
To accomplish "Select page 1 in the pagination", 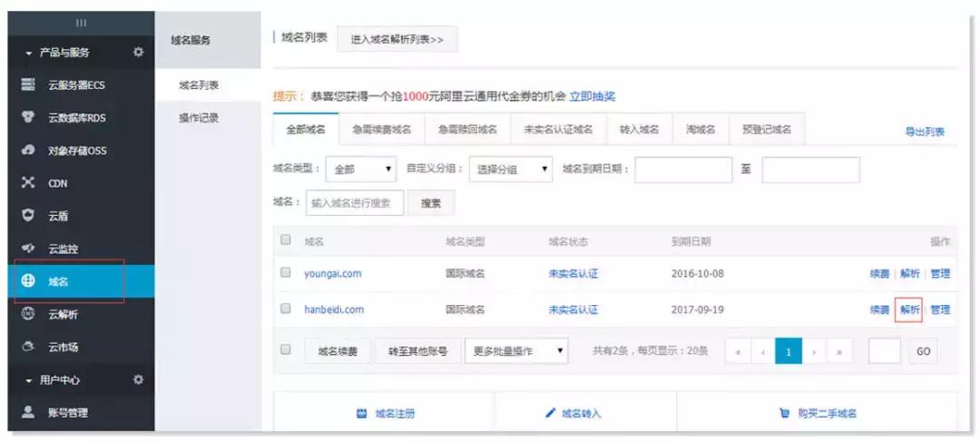I will [x=789, y=351].
